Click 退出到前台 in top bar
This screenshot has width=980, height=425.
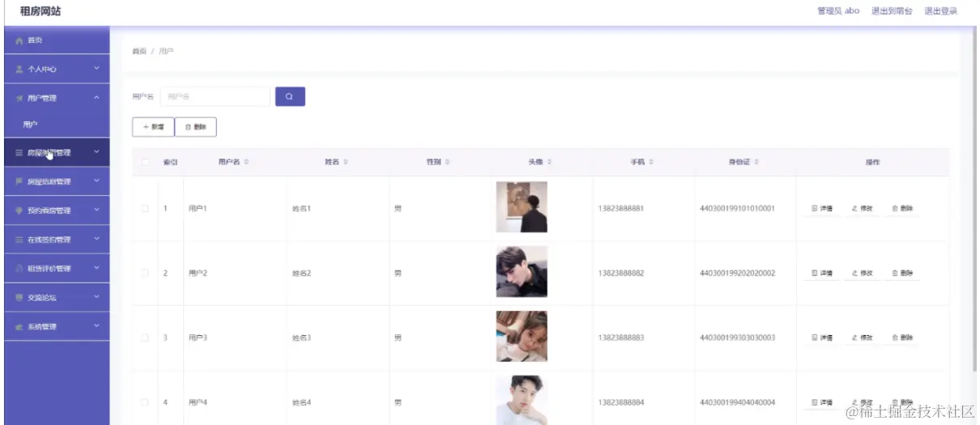coord(891,11)
